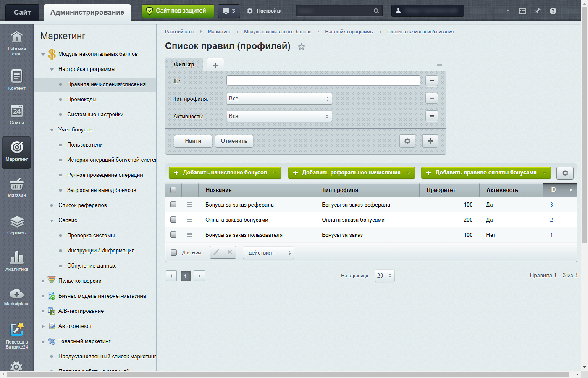Open the Сервисы sidebar section
Image resolution: width=588 pixels, height=378 pixels.
coord(16,225)
